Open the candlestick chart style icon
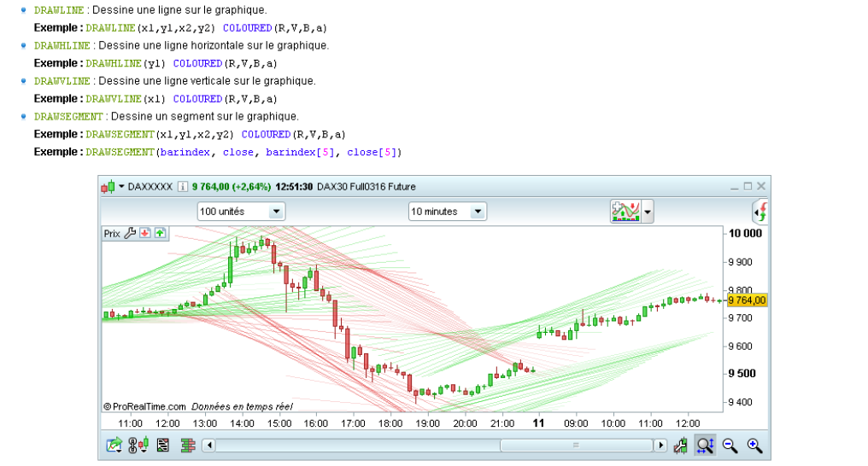The width and height of the screenshot is (868, 466). point(108,187)
